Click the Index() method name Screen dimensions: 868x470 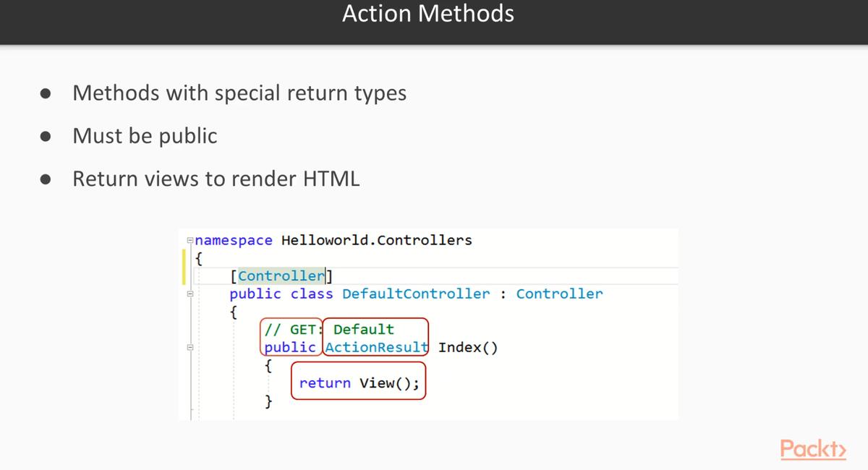(x=467, y=347)
